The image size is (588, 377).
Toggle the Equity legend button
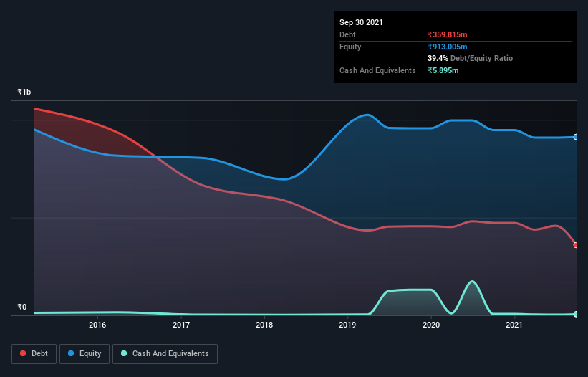pyautogui.click(x=85, y=354)
